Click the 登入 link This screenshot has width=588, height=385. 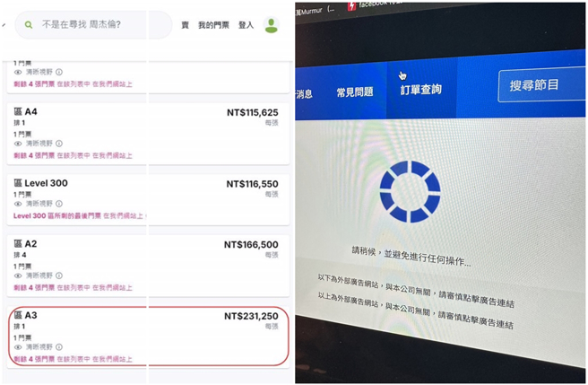coord(246,25)
